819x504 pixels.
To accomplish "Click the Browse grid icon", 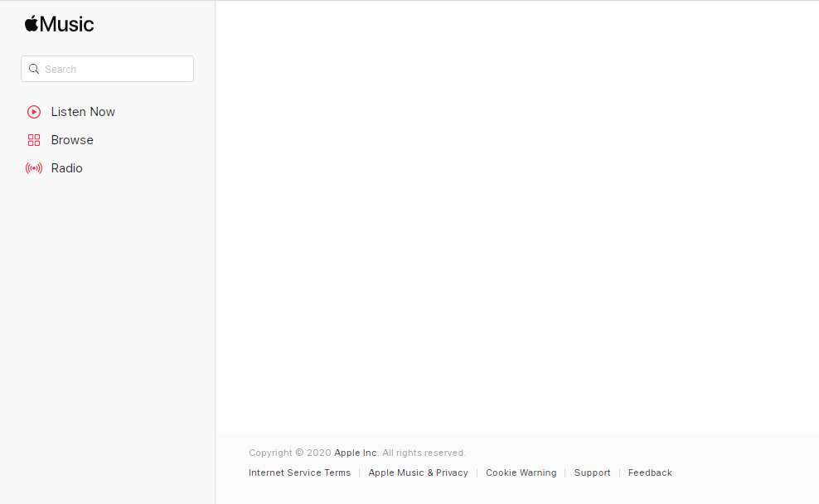I will 34,140.
